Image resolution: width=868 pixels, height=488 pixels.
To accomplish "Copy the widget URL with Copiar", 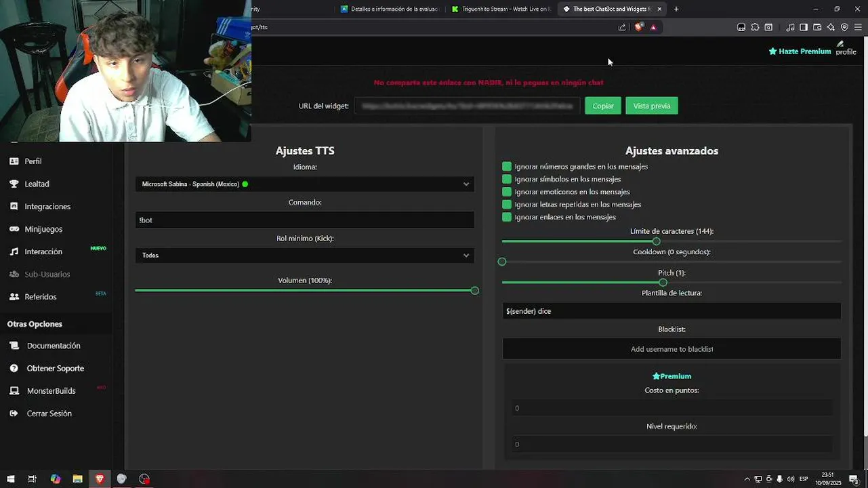I will (603, 106).
